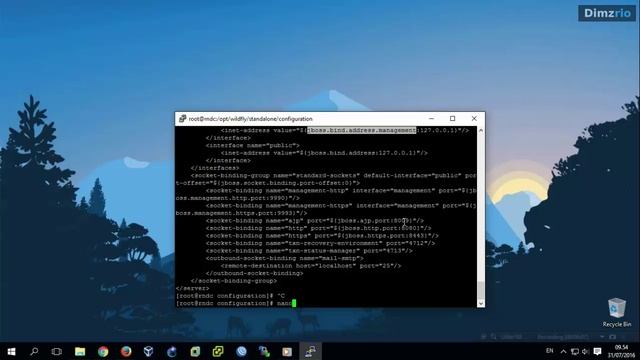Screen dimensions: 640x360
Task: Select active PuTTY taskbar button
Action: [310, 351]
